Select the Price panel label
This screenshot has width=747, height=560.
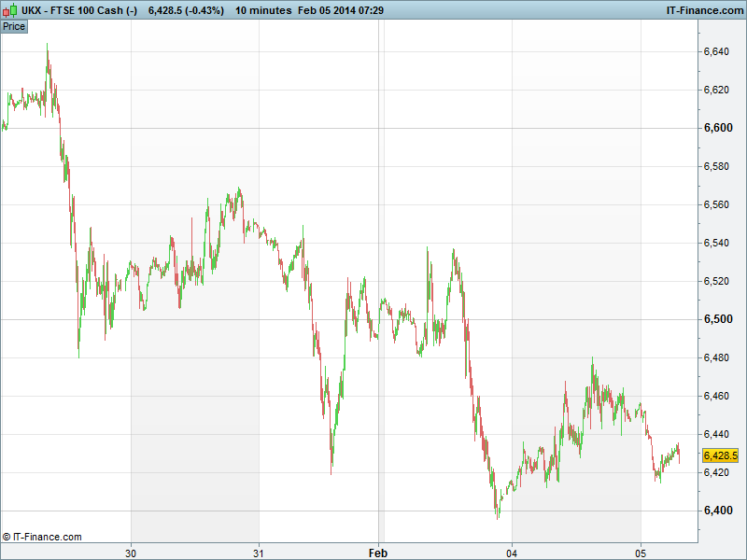(x=14, y=26)
